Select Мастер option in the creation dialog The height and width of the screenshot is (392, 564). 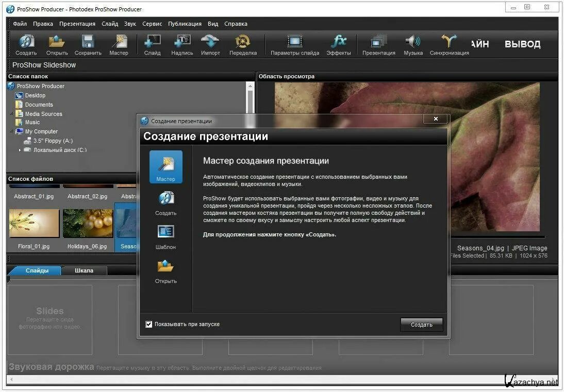click(x=166, y=167)
